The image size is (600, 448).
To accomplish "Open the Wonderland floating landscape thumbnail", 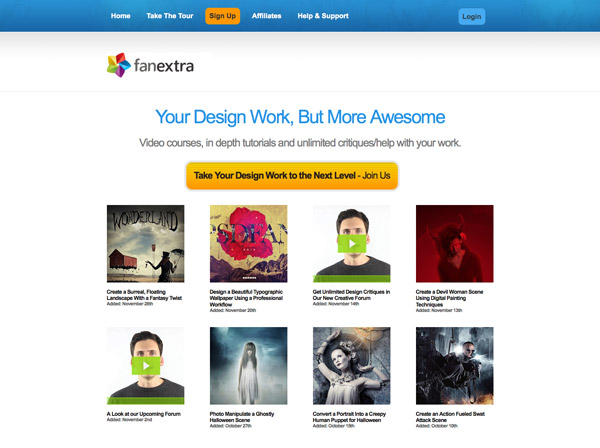I will click(145, 244).
